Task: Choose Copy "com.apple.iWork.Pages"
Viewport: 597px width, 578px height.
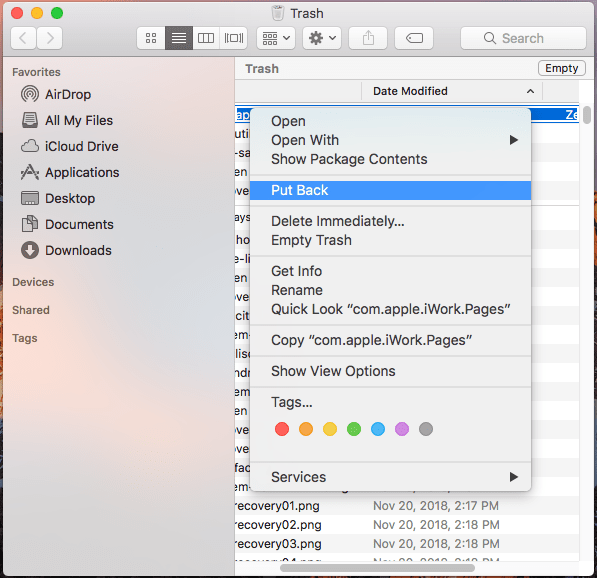Action: (390, 340)
